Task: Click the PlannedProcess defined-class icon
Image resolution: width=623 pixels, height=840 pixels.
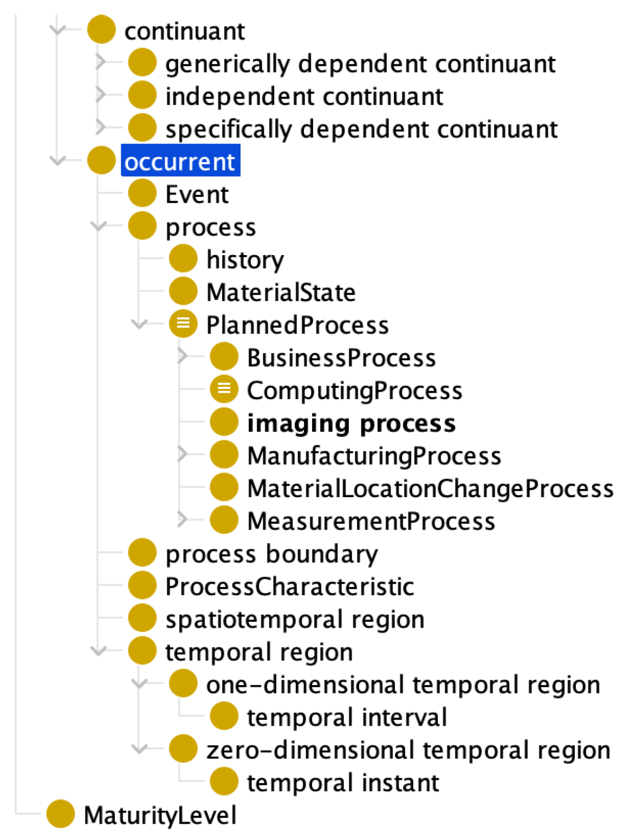Action: tap(183, 324)
